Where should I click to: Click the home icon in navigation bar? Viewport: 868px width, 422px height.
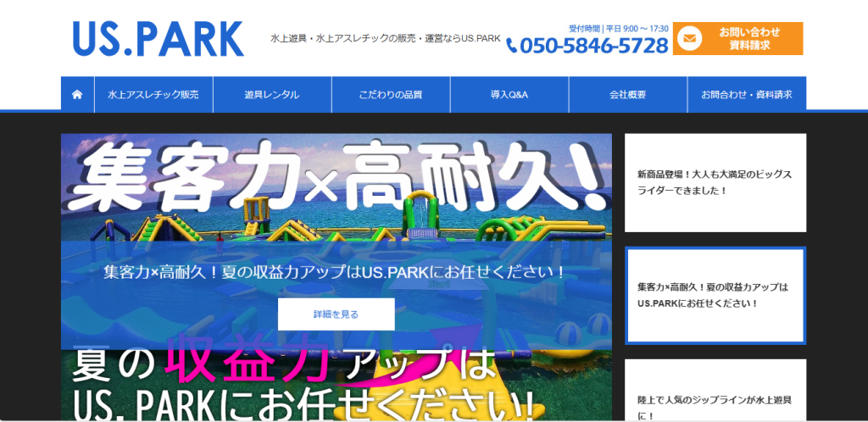click(x=77, y=94)
